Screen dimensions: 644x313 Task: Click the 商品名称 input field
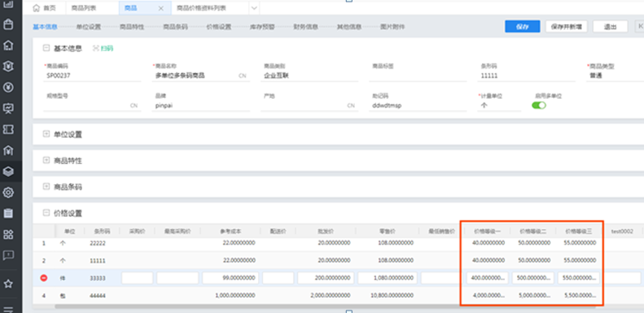coord(201,76)
